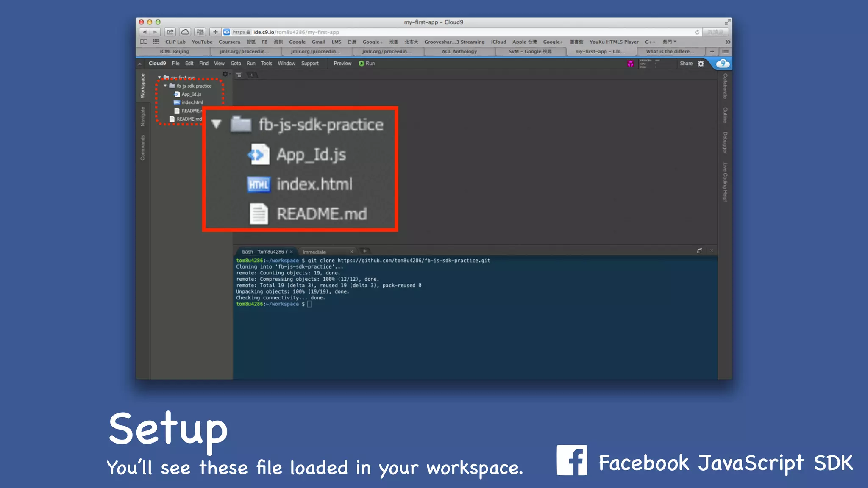
Task: Click the editor pane tab list icon
Action: pos(239,75)
